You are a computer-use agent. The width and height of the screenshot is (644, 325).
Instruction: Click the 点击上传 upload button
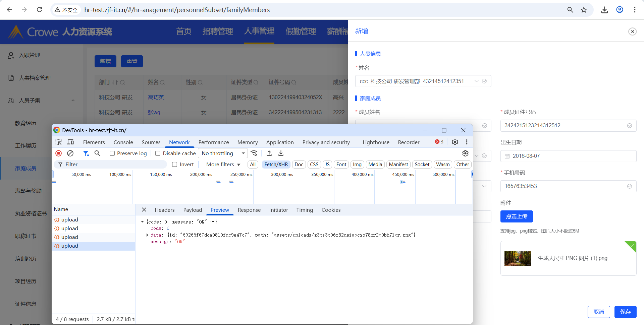(x=516, y=216)
